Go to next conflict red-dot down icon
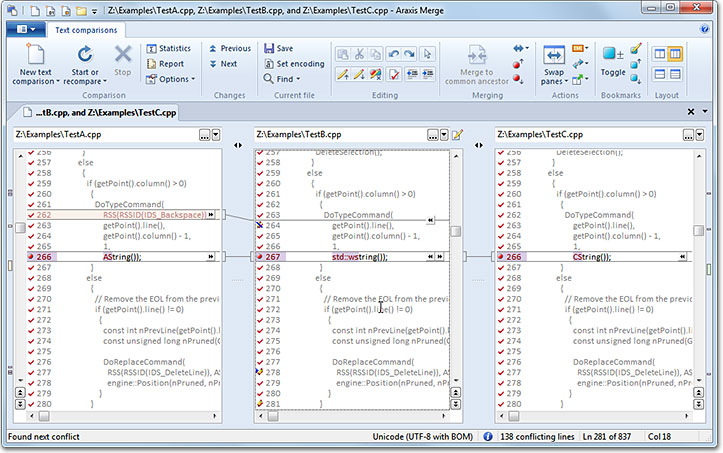The width and height of the screenshot is (723, 453). tap(518, 79)
